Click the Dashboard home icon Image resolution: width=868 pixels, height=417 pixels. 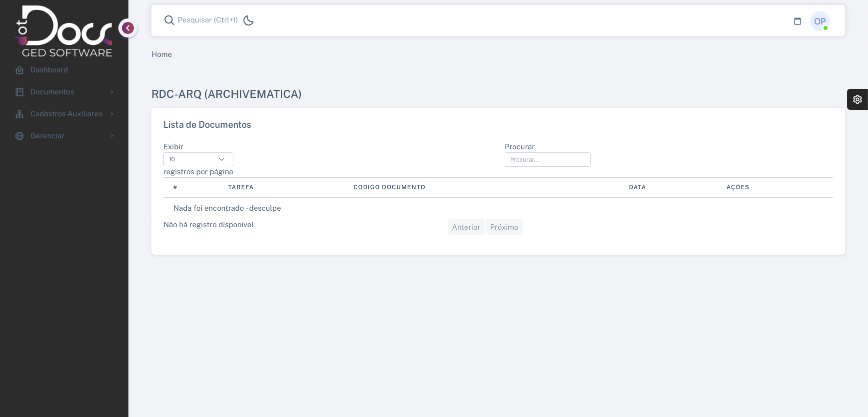pos(19,70)
